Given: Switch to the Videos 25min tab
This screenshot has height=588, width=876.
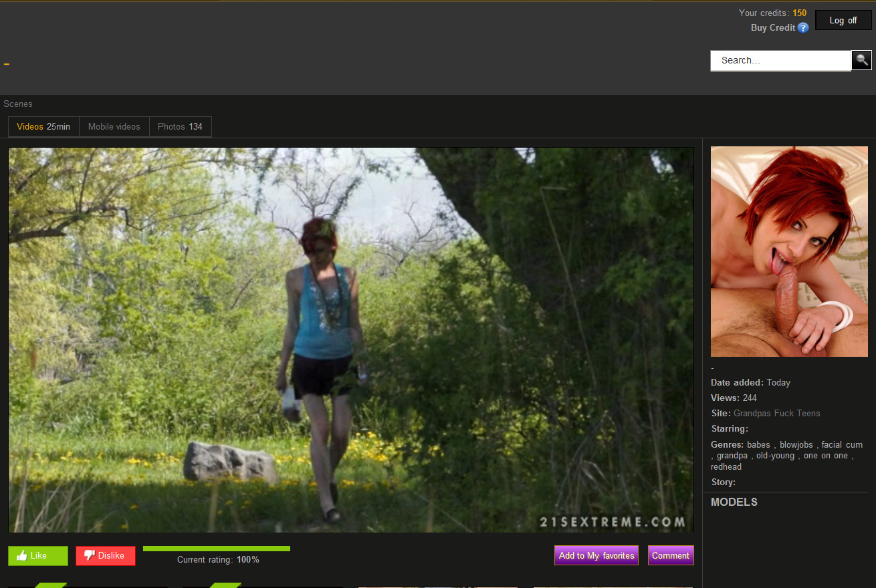Looking at the screenshot, I should point(43,126).
